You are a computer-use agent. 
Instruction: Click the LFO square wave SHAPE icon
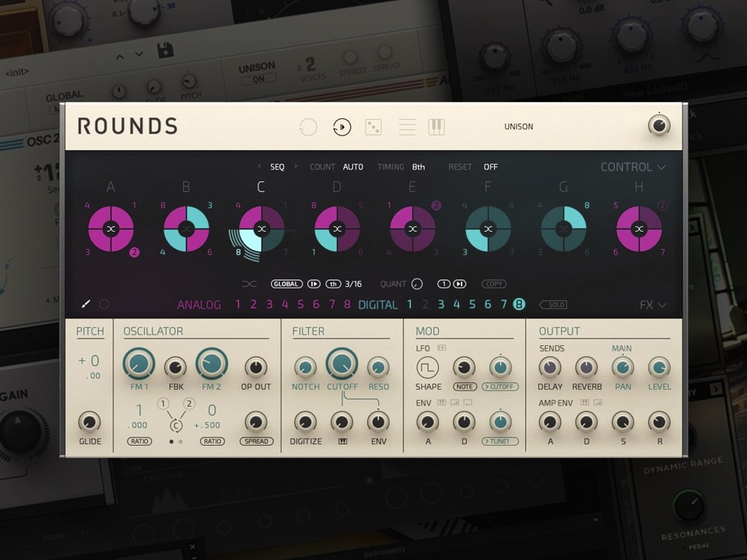427,368
